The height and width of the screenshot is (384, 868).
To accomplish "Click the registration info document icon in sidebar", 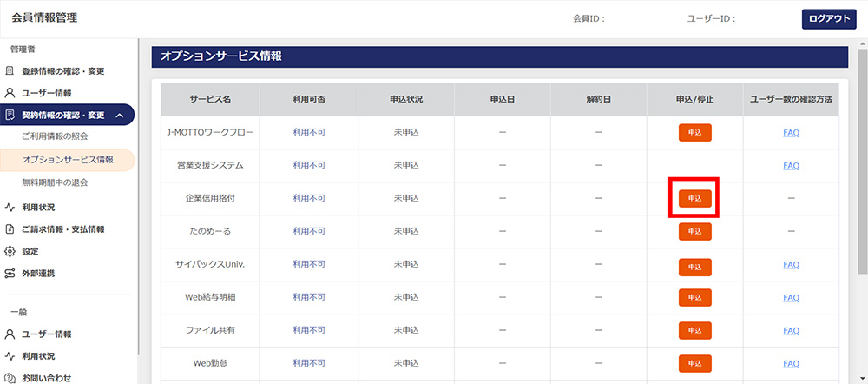I will click(10, 71).
